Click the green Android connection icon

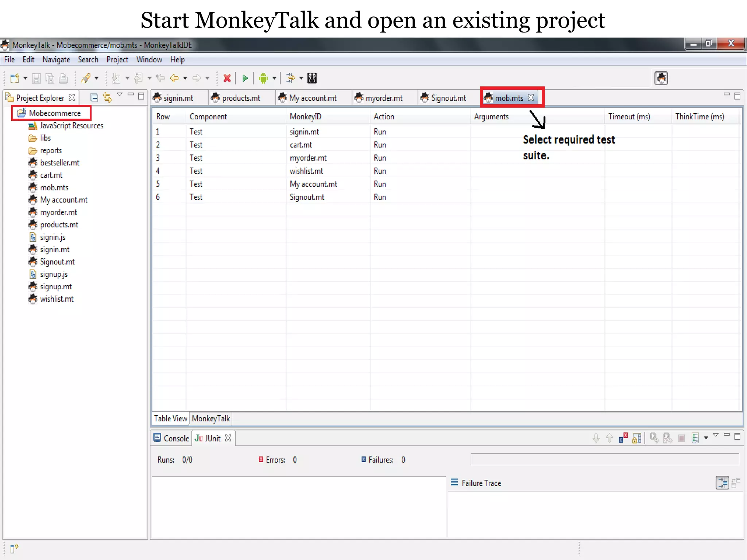263,78
